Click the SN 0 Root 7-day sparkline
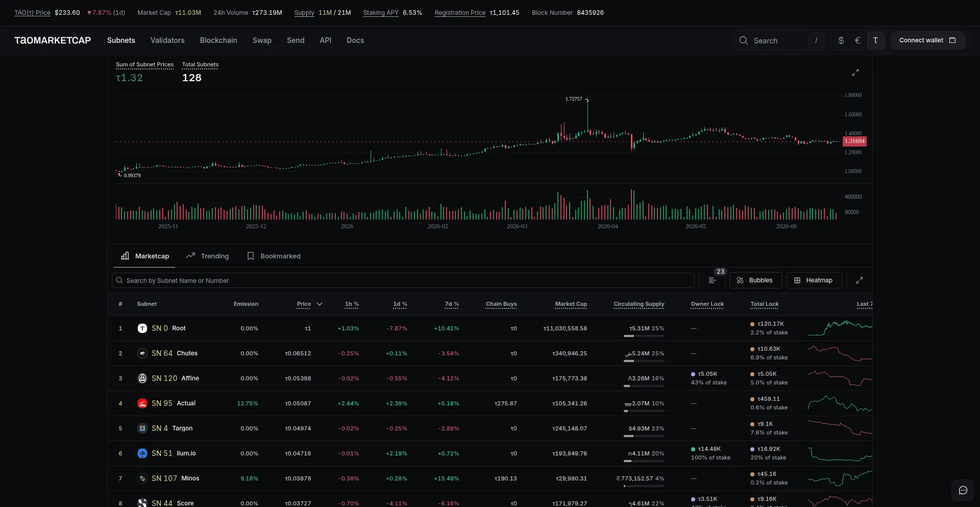The height and width of the screenshot is (507, 980). point(840,328)
